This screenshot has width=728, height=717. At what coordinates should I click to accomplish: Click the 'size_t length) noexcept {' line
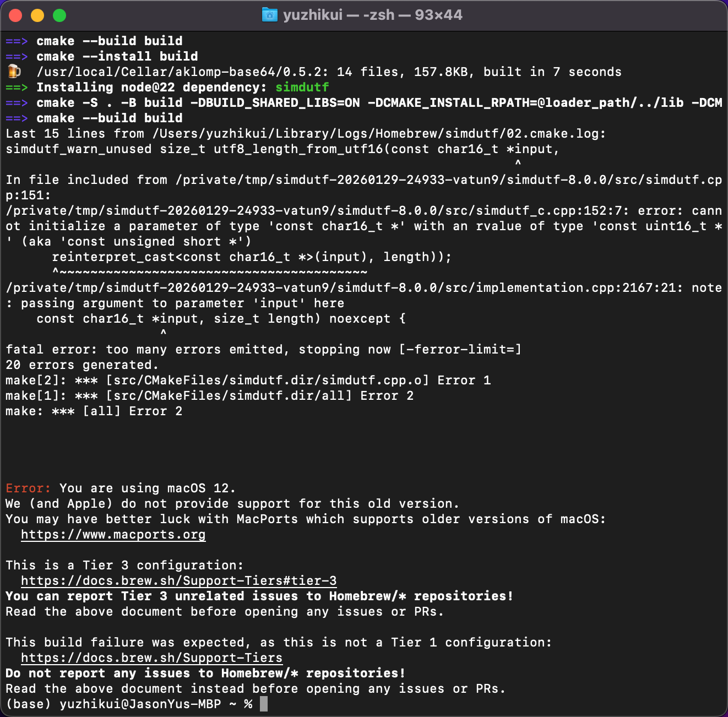[x=221, y=319]
